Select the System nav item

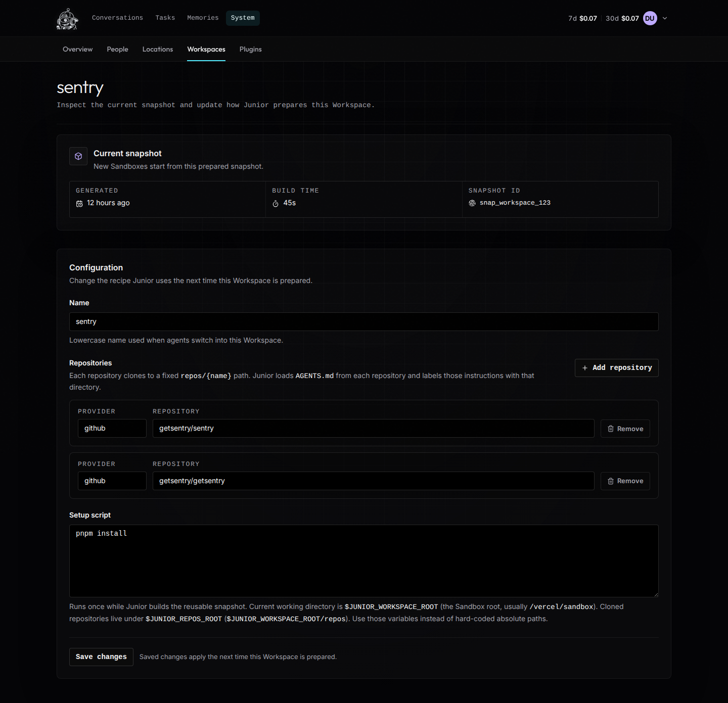[x=243, y=18]
